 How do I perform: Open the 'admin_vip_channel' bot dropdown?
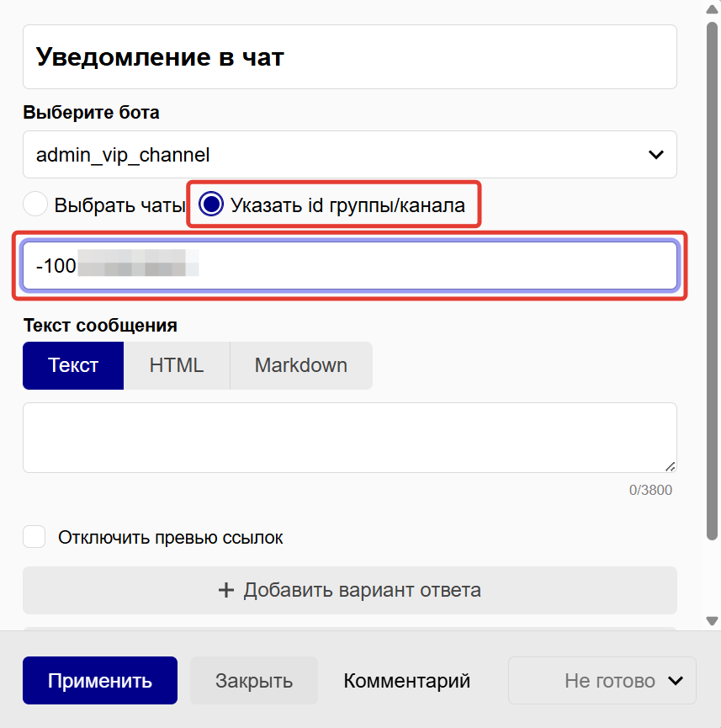[x=349, y=155]
